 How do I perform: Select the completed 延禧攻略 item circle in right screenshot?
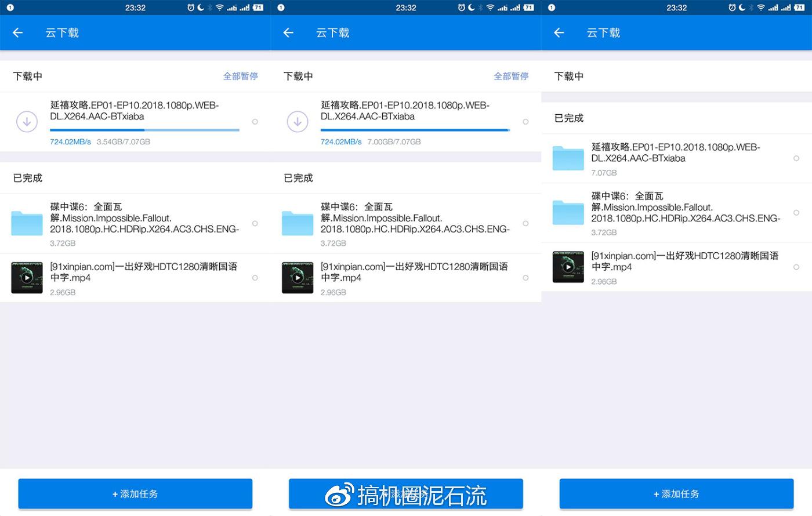coord(796,158)
